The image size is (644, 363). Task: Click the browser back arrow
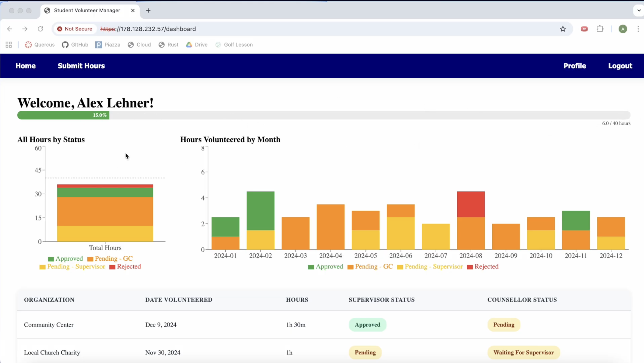(10, 29)
